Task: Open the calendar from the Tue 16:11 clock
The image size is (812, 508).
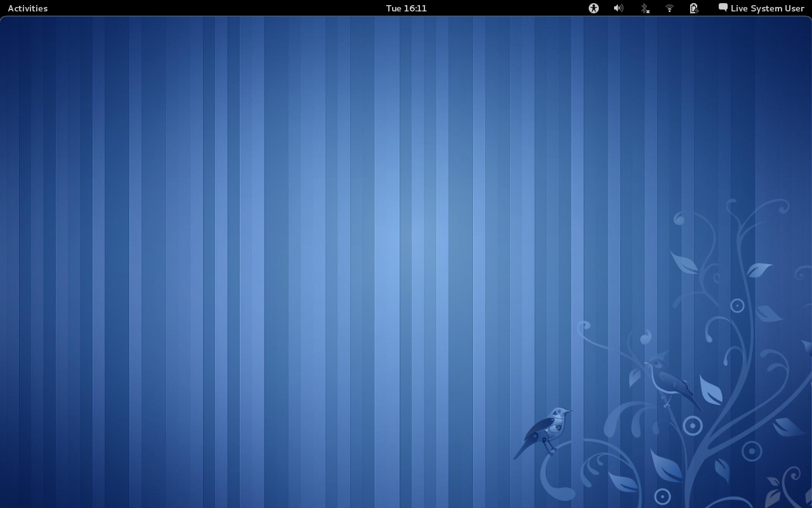Action: pos(406,8)
